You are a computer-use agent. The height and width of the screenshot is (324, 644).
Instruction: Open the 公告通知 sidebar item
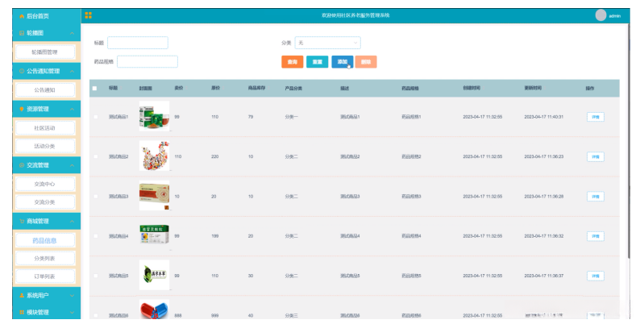coord(45,90)
